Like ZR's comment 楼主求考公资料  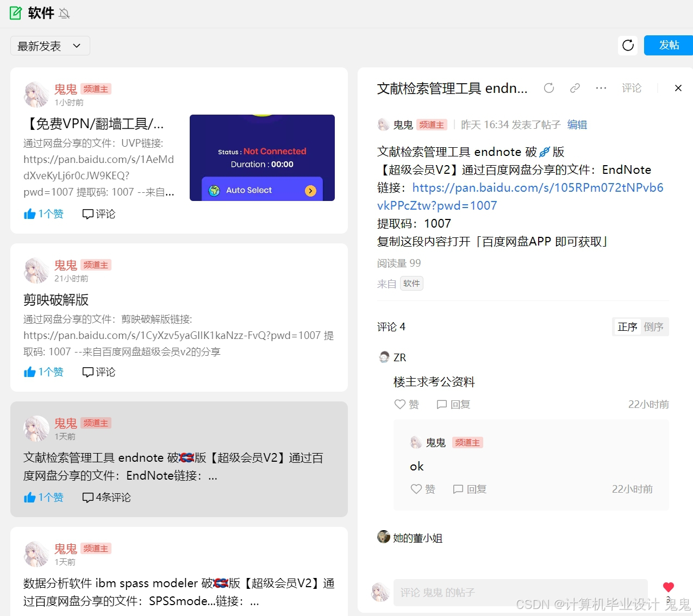click(407, 405)
